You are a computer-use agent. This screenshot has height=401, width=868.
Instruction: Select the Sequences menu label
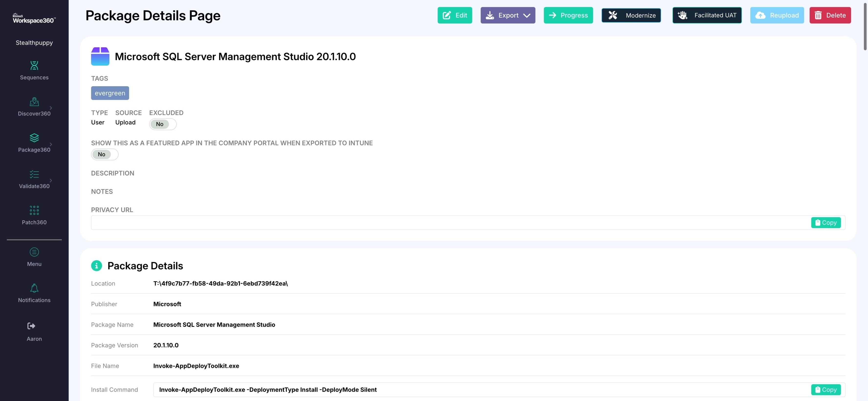[x=34, y=78]
